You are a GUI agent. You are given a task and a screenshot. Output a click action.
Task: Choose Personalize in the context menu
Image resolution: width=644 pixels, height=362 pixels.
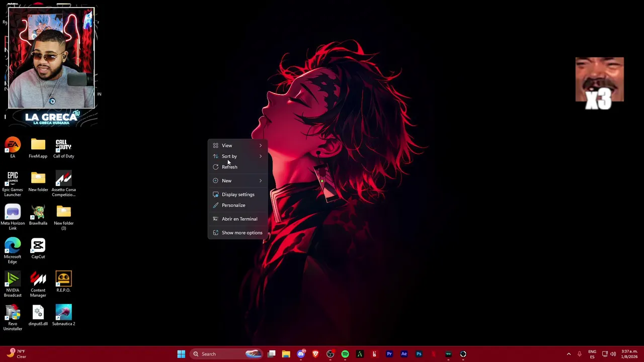237,205
